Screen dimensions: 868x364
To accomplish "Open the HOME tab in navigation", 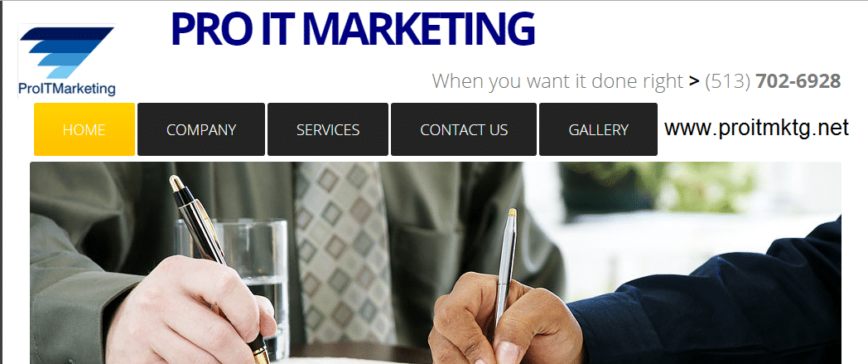I will click(x=84, y=129).
